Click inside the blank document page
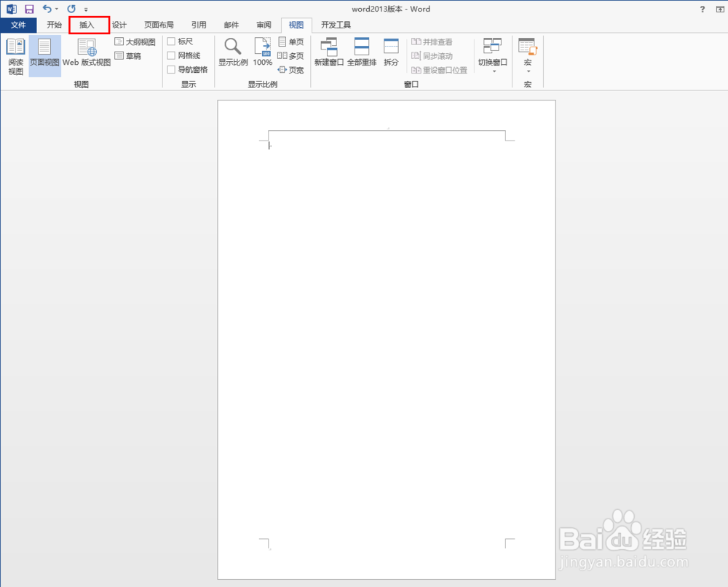This screenshot has height=587, width=728. click(x=387, y=339)
